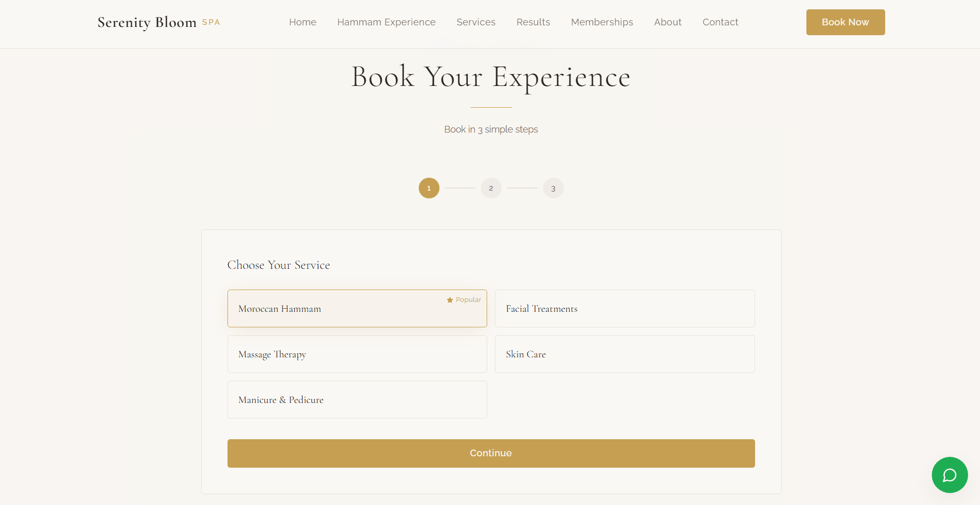Click the Popular star badge
The width and height of the screenshot is (980, 505).
[x=464, y=300]
